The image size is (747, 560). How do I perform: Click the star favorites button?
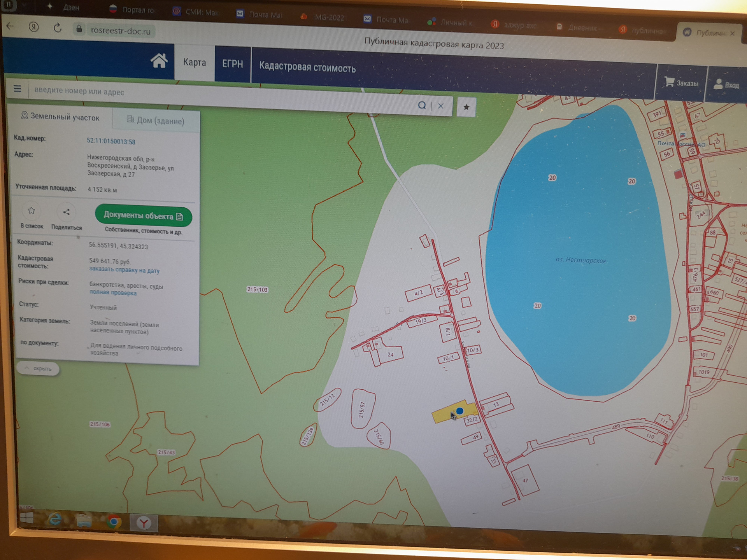[x=466, y=107]
